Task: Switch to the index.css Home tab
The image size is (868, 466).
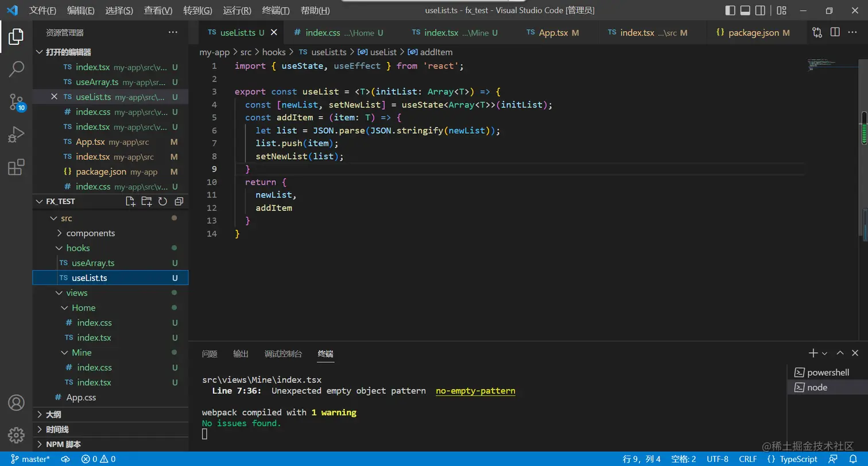Action: click(339, 33)
